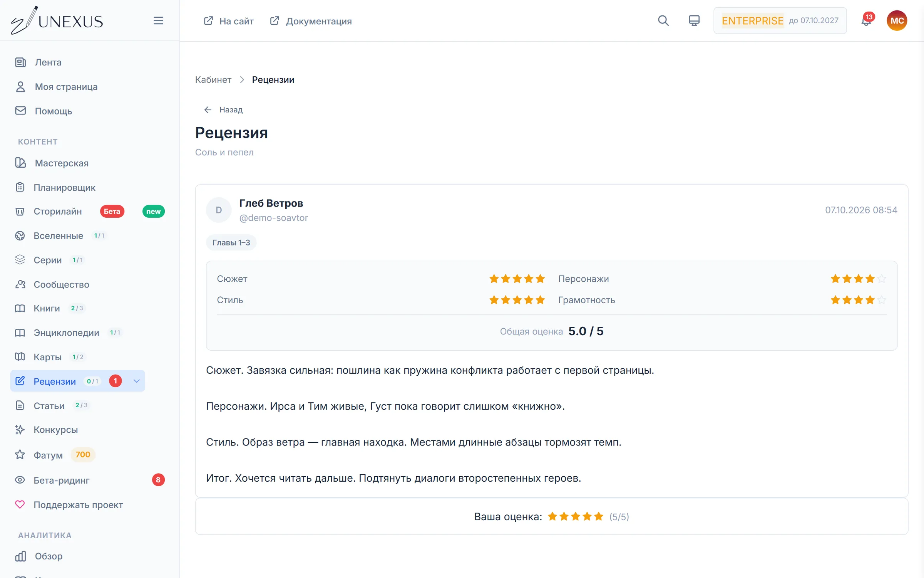This screenshot has height=578, width=924.
Task: Open the search magnifier icon
Action: click(x=663, y=21)
